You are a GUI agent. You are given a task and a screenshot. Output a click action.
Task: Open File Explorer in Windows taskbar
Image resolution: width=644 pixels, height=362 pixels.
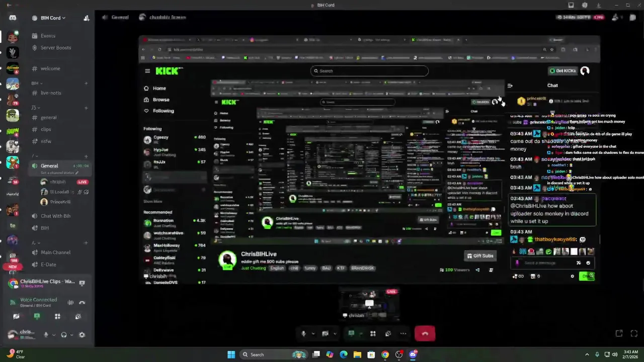click(357, 354)
